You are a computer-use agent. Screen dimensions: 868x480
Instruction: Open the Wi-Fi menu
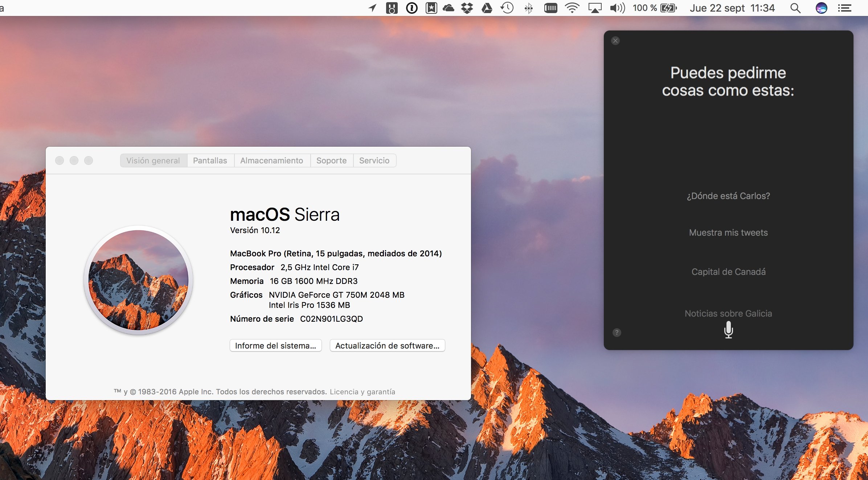pyautogui.click(x=572, y=8)
